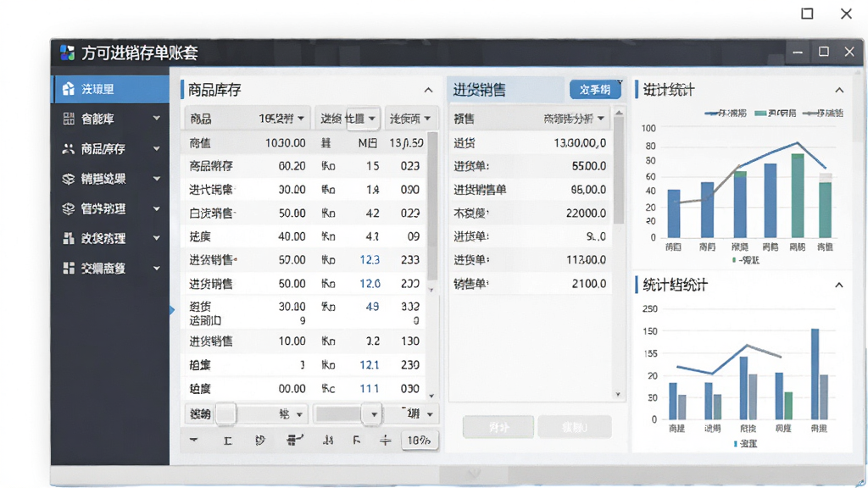The width and height of the screenshot is (868, 488).
Task: Click the green legend swatch in the first chart
Action: [760, 113]
